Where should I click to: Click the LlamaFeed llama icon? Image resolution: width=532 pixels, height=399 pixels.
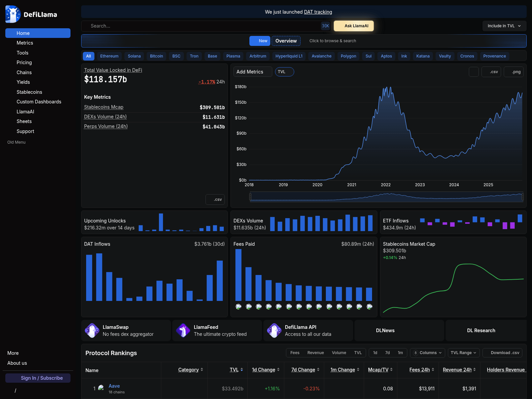pos(183,331)
